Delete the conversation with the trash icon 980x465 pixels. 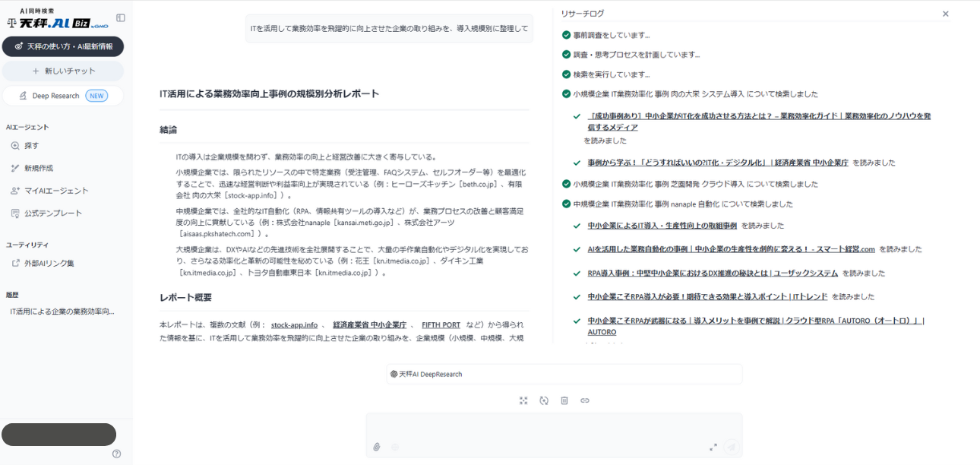[x=564, y=400]
